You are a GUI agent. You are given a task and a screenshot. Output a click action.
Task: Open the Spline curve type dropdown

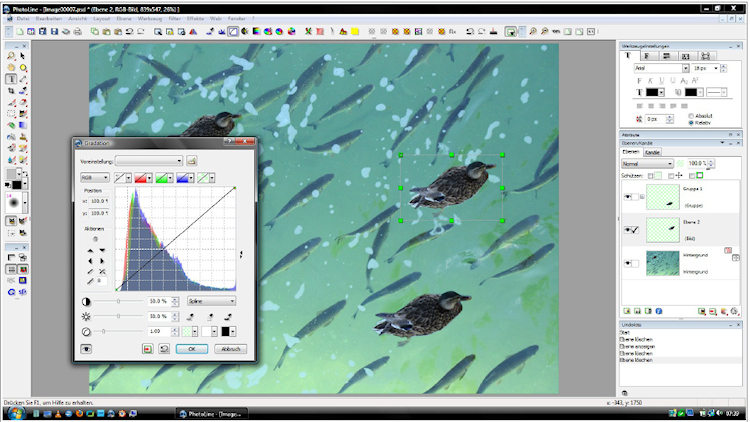click(211, 300)
